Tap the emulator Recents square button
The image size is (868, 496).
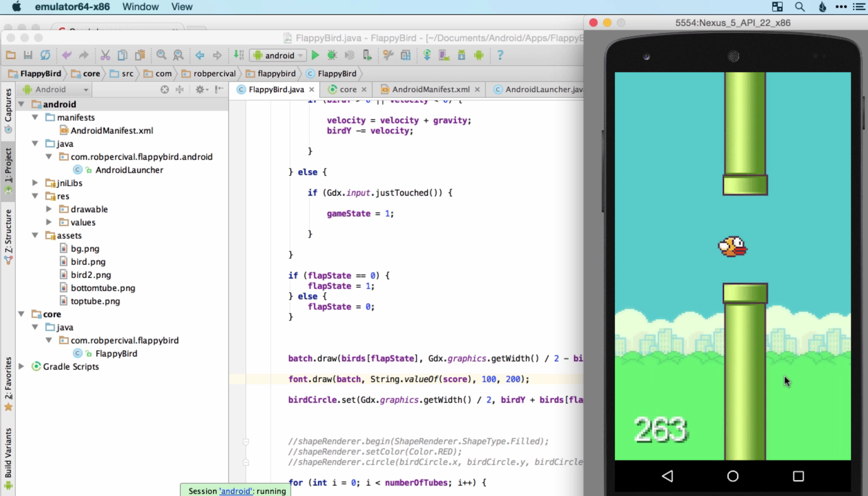(798, 476)
